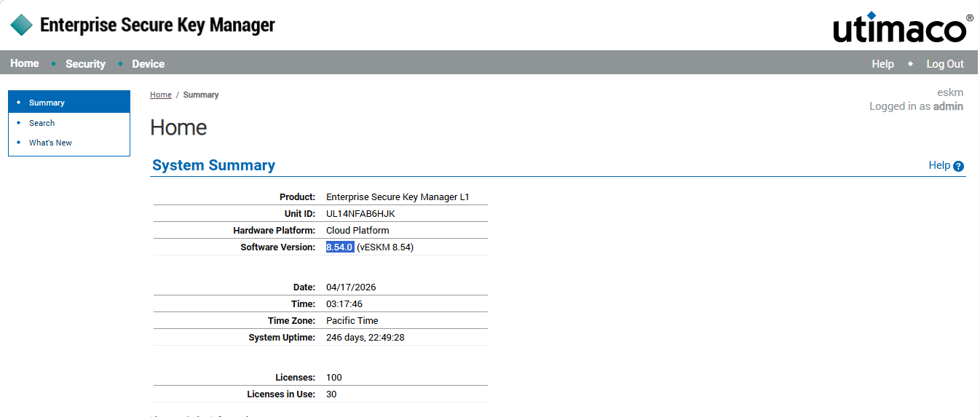Follow the Home breadcrumb link
Viewport: 980px width, 417px height.
tap(161, 95)
